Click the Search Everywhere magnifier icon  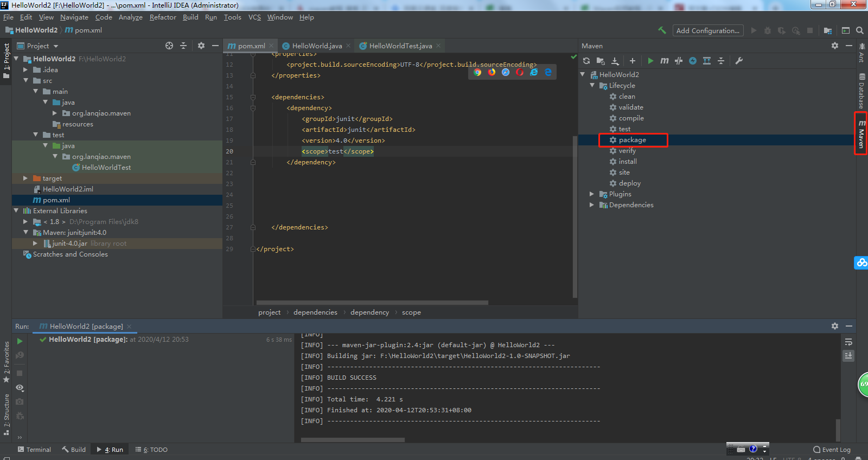pyautogui.click(x=860, y=30)
